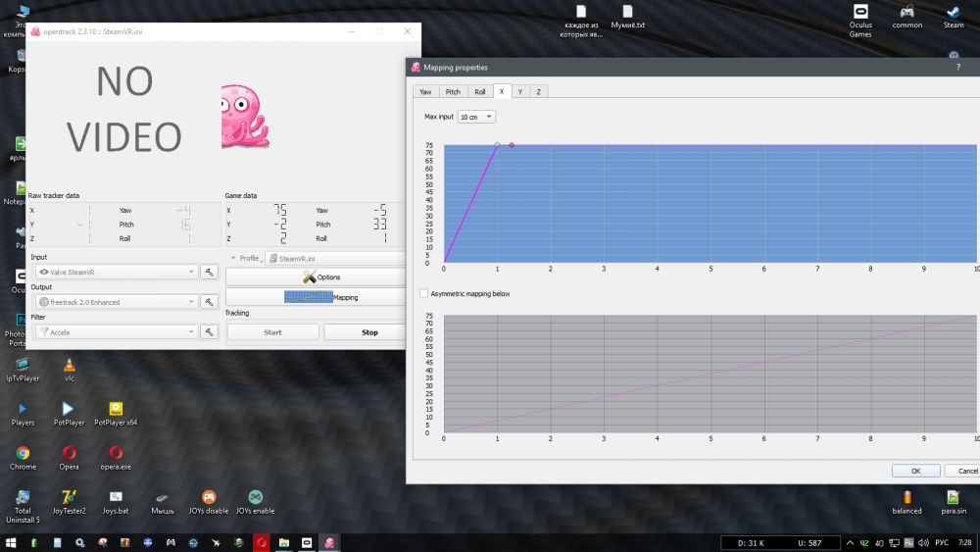Select the Oculus Games desktop icon
The image size is (980, 552).
click(860, 18)
